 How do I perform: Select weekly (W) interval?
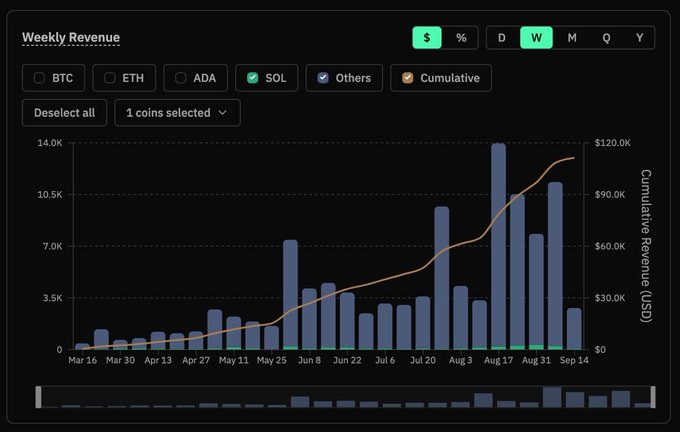click(x=536, y=38)
